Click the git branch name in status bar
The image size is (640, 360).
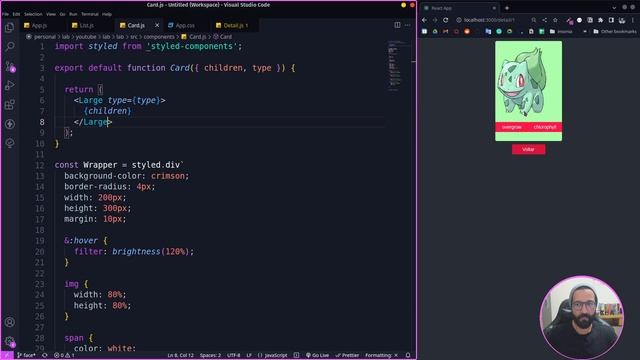[27, 356]
